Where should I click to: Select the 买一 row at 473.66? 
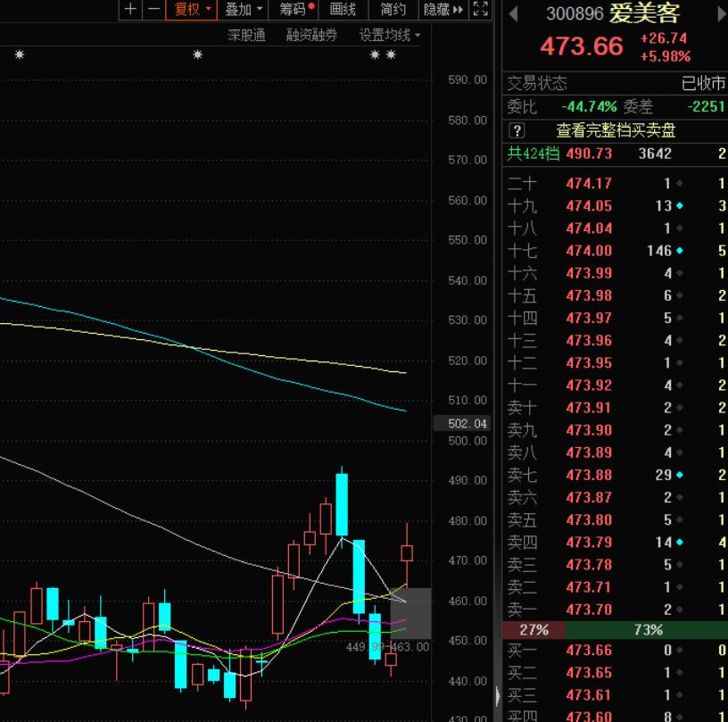[616, 650]
